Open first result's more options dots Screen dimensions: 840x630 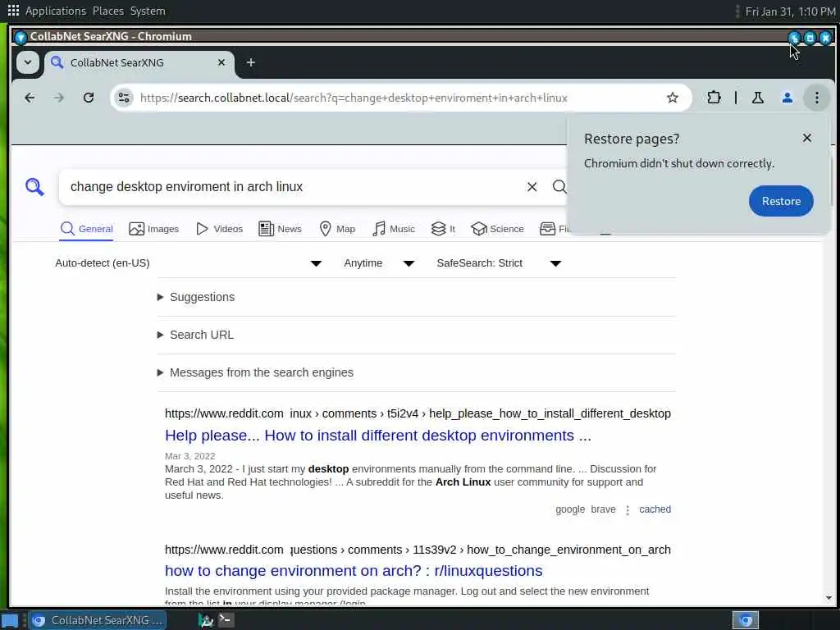pyautogui.click(x=628, y=510)
